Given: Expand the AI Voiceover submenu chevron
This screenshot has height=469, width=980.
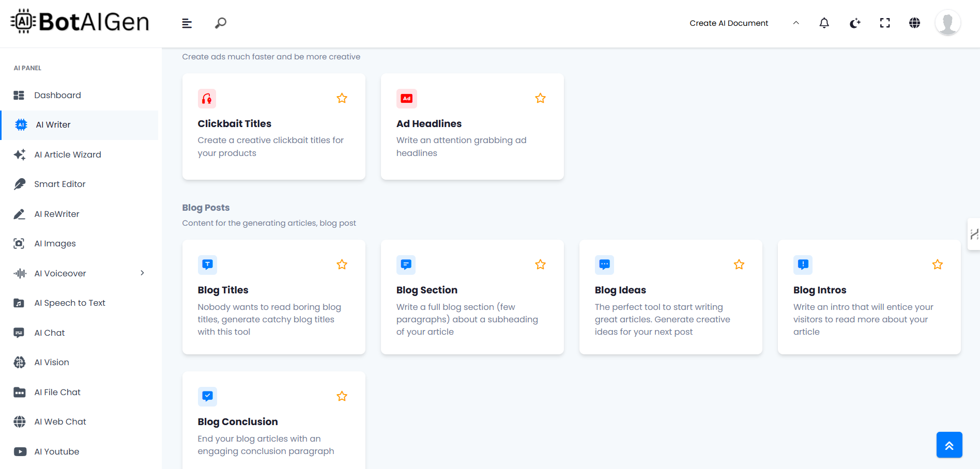Looking at the screenshot, I should [142, 273].
